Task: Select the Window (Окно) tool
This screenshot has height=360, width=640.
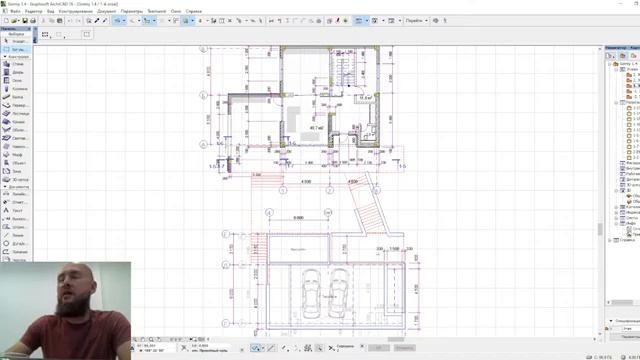Action: pos(16,80)
